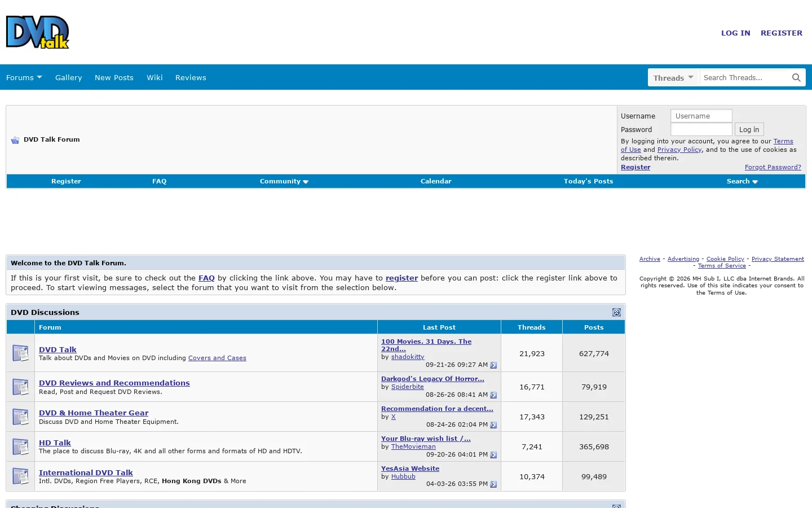Open the Privacy Statement link
The height and width of the screenshot is (508, 812).
778,259
